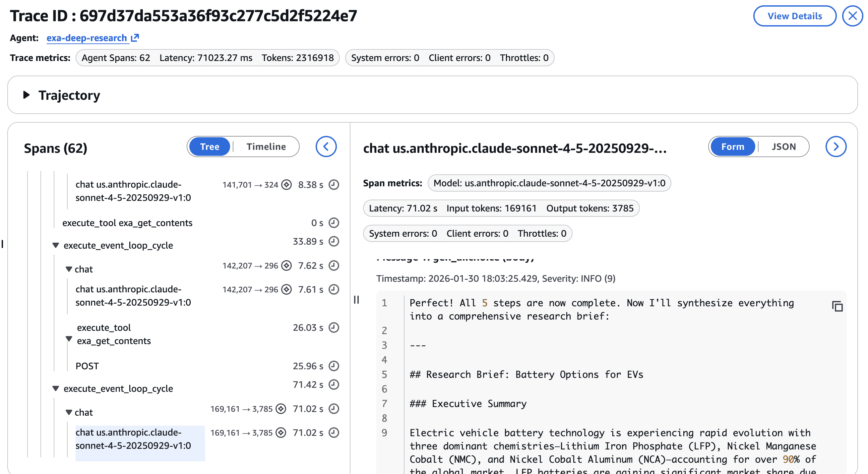Copy the message body with copy icon

coord(837,306)
